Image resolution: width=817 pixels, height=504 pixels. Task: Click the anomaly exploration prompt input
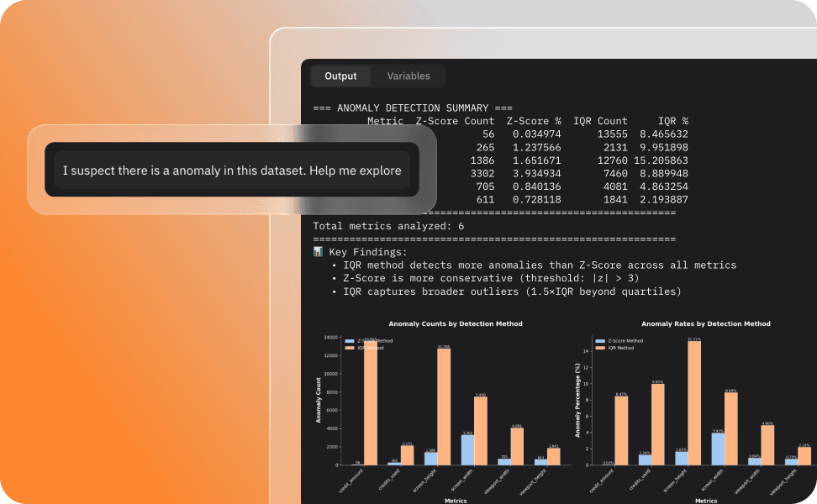pos(232,171)
